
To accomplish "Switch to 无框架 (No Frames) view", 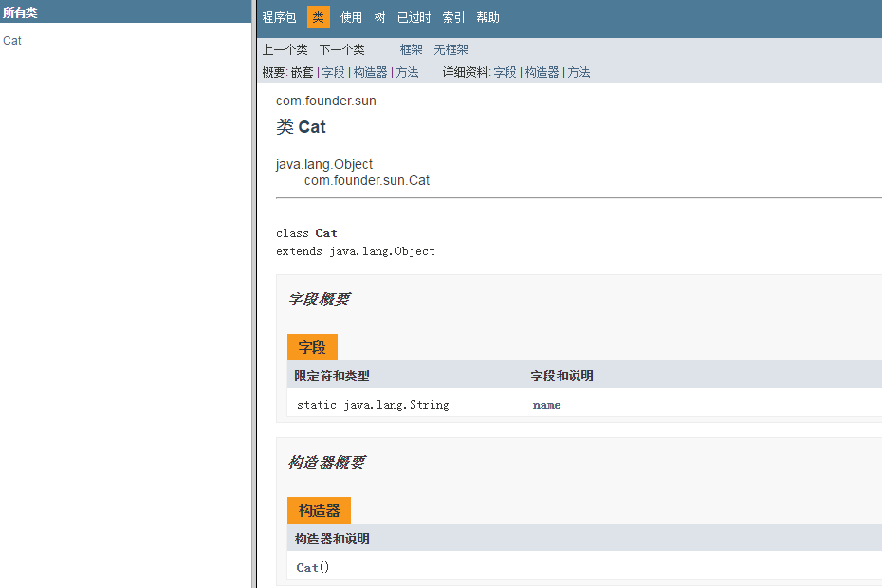I will coord(450,48).
